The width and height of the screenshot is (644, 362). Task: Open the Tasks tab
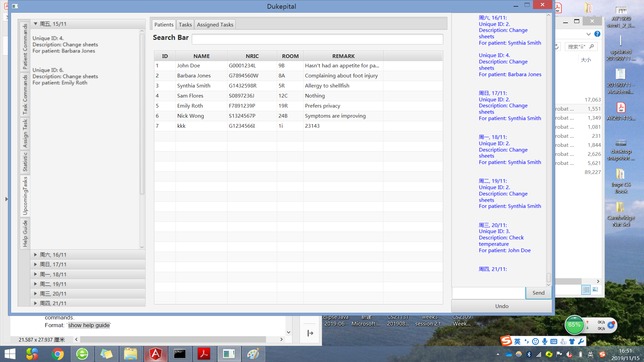(x=185, y=24)
